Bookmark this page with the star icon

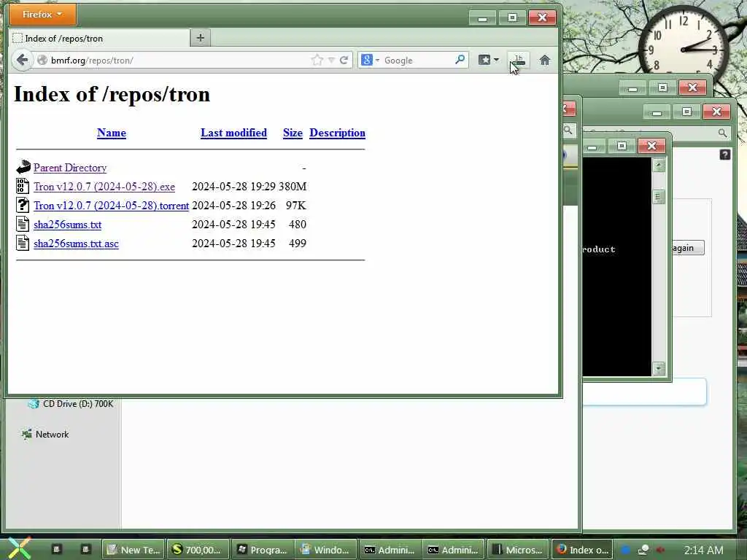coord(317,60)
